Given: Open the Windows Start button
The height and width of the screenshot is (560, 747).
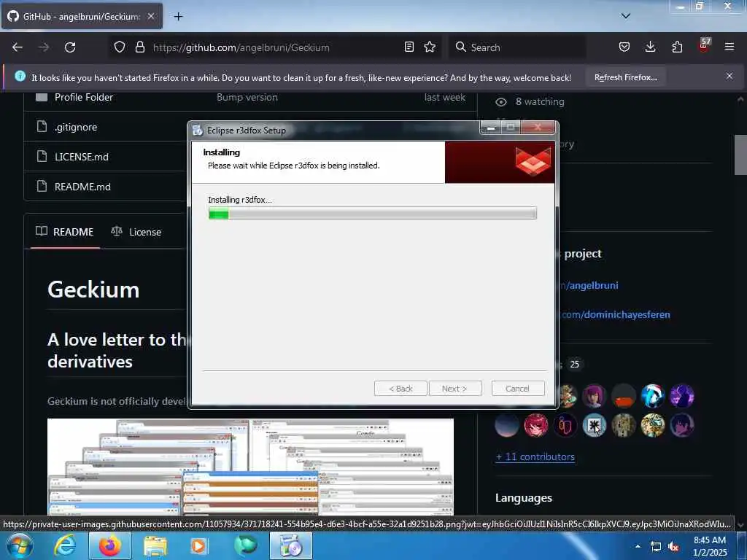Looking at the screenshot, I should (x=20, y=545).
